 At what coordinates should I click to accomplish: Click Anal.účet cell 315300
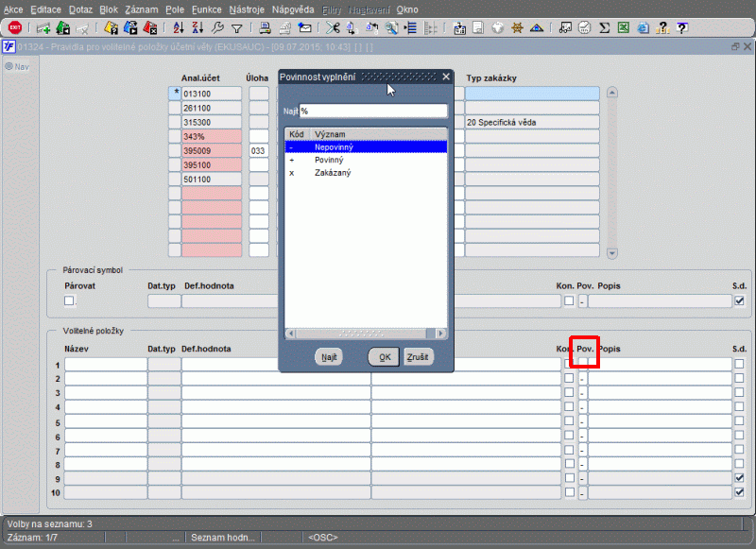coord(212,123)
